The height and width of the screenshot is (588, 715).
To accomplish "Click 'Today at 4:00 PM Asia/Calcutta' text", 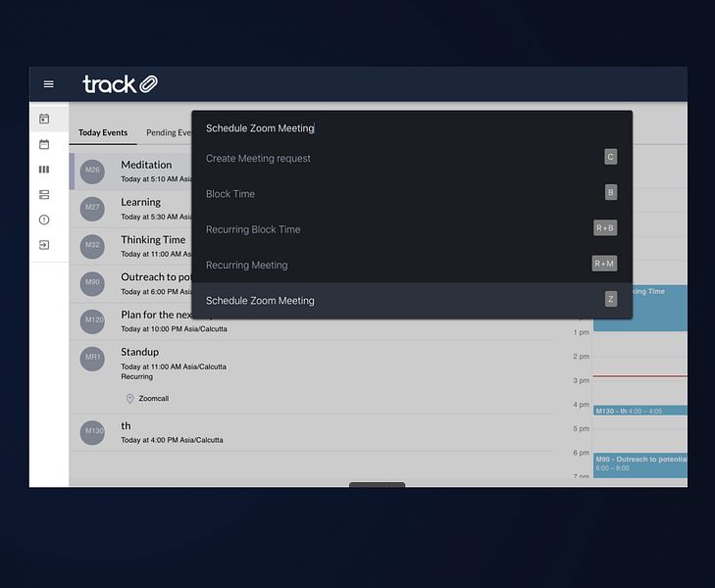I will click(x=172, y=440).
